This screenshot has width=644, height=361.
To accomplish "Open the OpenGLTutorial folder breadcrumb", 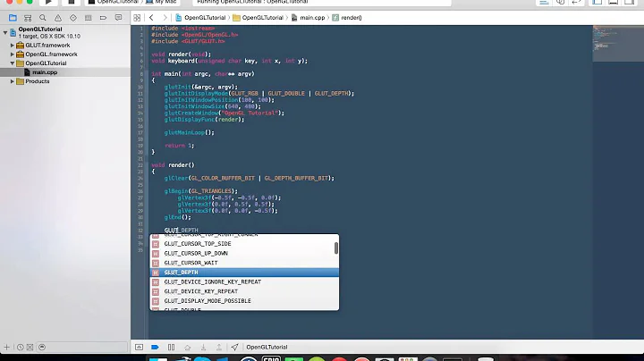I will (258, 18).
